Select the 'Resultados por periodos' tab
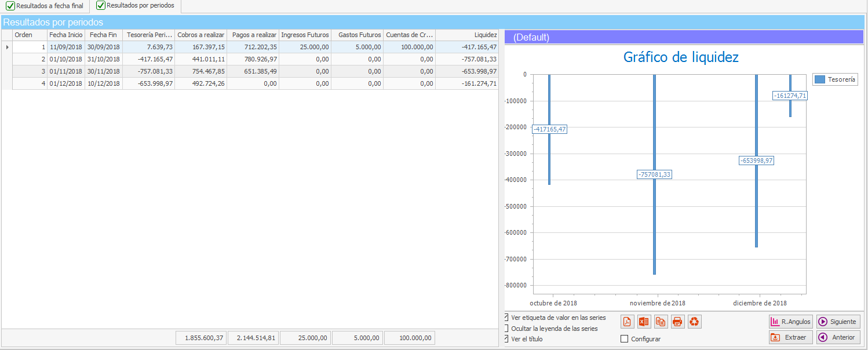Screen dimensions: 868x350 [x=137, y=6]
